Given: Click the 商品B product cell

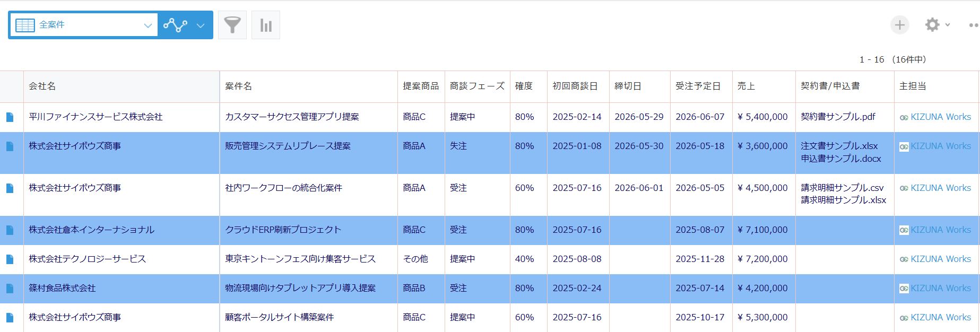Looking at the screenshot, I should [421, 289].
